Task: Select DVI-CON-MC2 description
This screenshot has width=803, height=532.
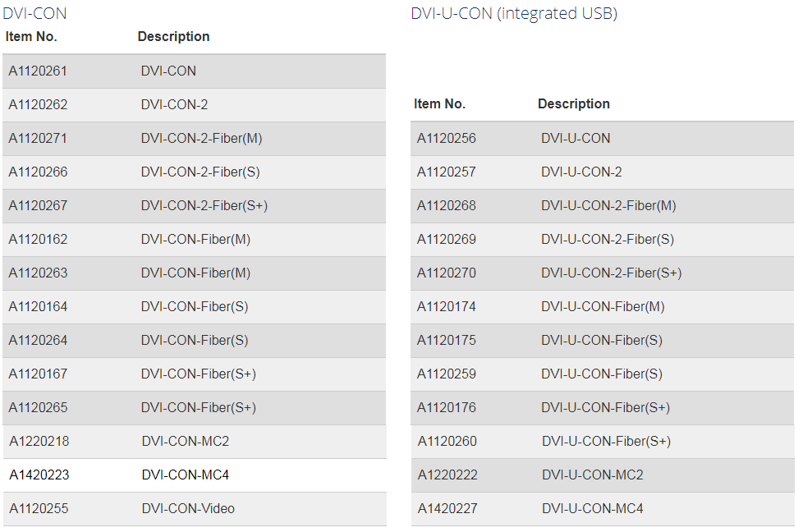Action: coord(186,441)
